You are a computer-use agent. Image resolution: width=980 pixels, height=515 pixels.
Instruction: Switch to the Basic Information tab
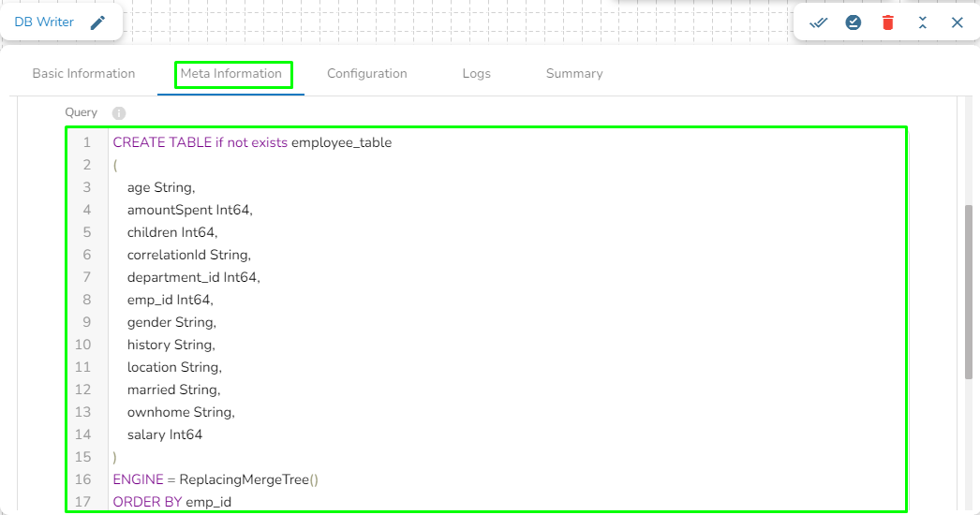click(83, 73)
